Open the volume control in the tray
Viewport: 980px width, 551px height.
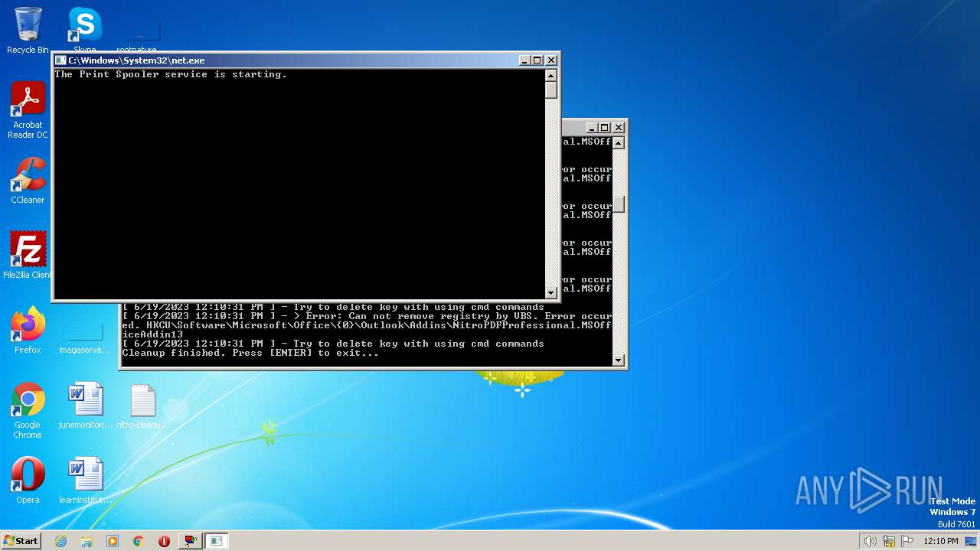[x=870, y=541]
